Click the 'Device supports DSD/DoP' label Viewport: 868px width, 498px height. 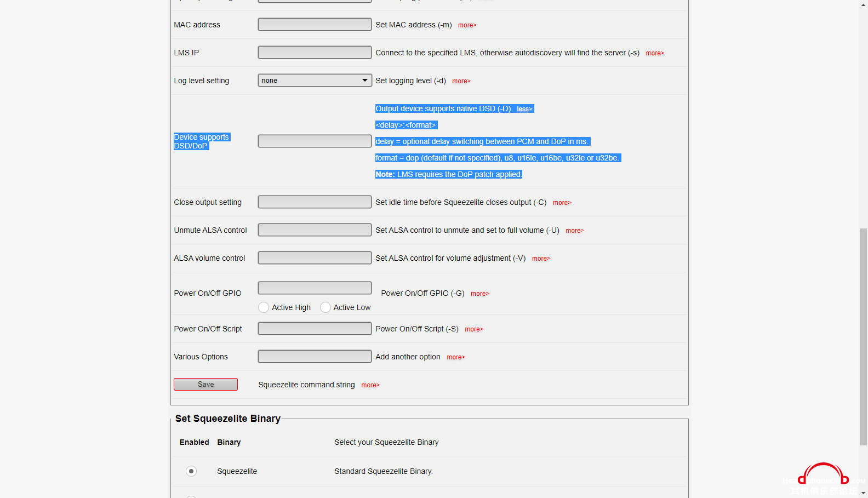tap(202, 141)
